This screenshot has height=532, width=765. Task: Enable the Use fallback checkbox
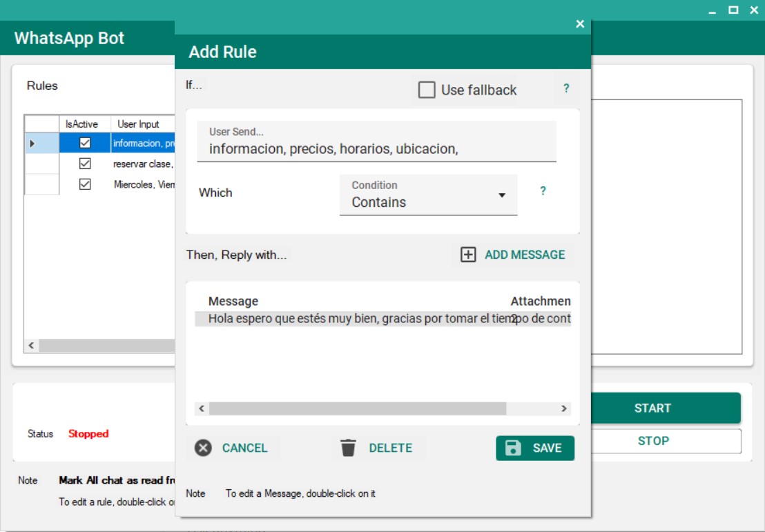click(427, 90)
